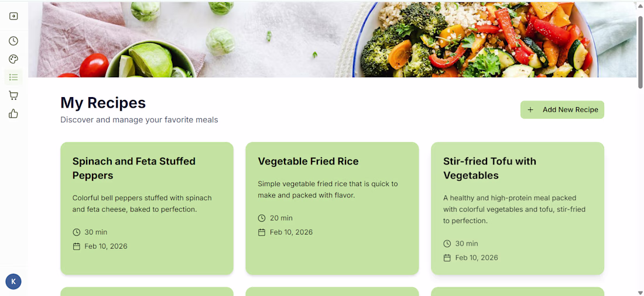
Task: Open Vegetable Fried Rice recipe card
Action: pos(333,208)
